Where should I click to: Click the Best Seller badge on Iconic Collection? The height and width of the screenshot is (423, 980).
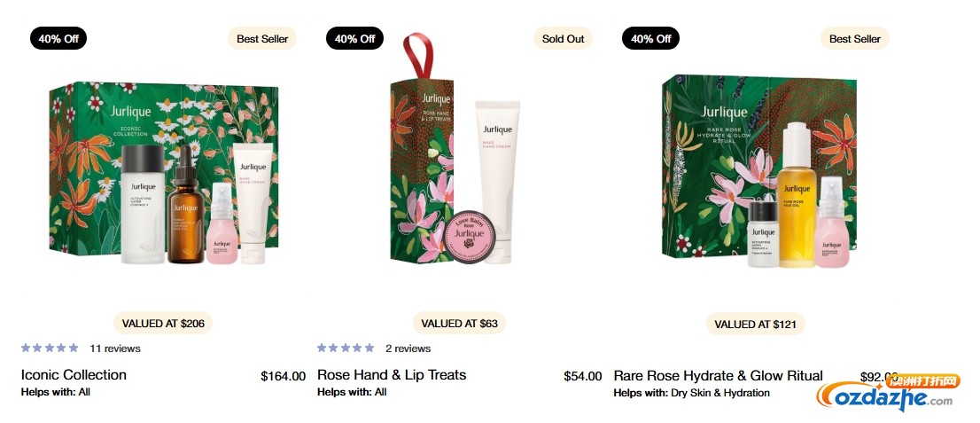(x=262, y=39)
